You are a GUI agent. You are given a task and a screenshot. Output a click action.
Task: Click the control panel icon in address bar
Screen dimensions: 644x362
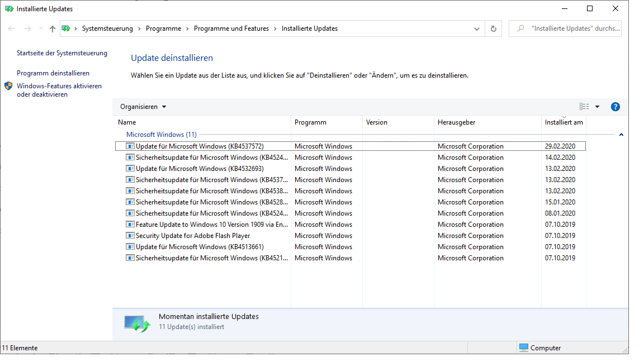point(66,28)
